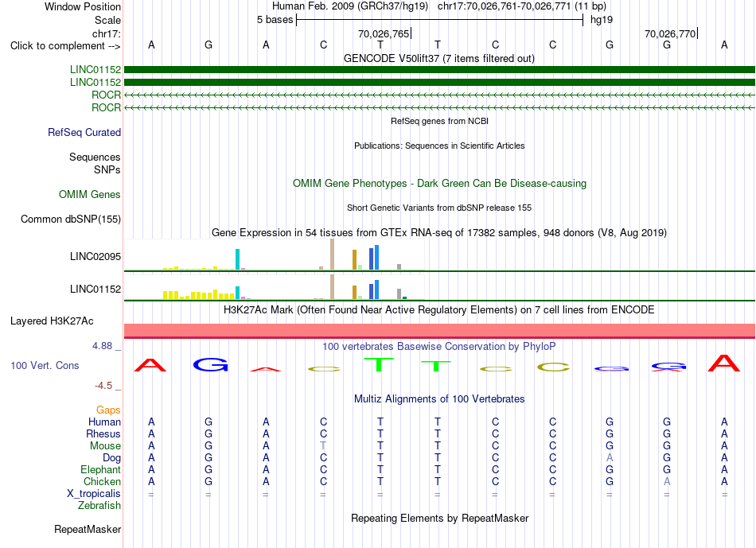Click the X_tropicalis species row label
756x548 pixels.
(94, 494)
